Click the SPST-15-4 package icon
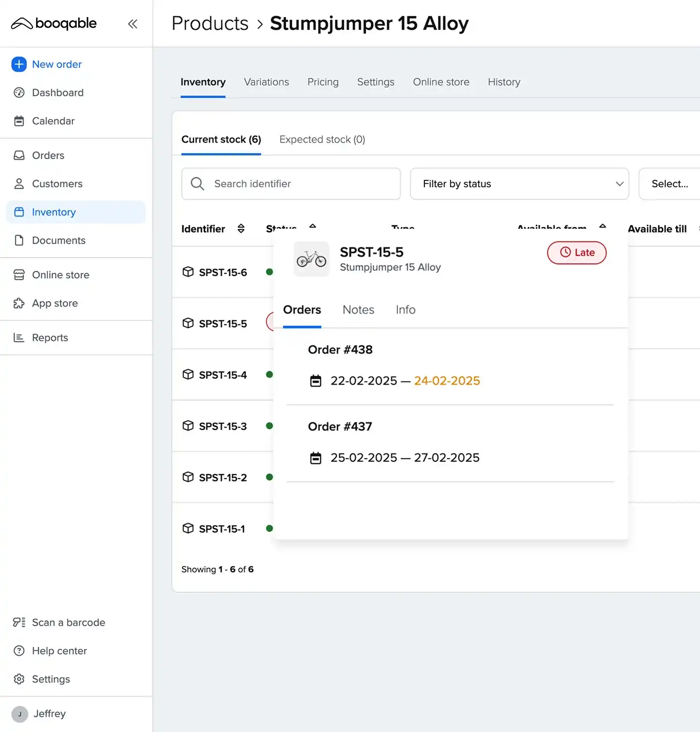 188,375
